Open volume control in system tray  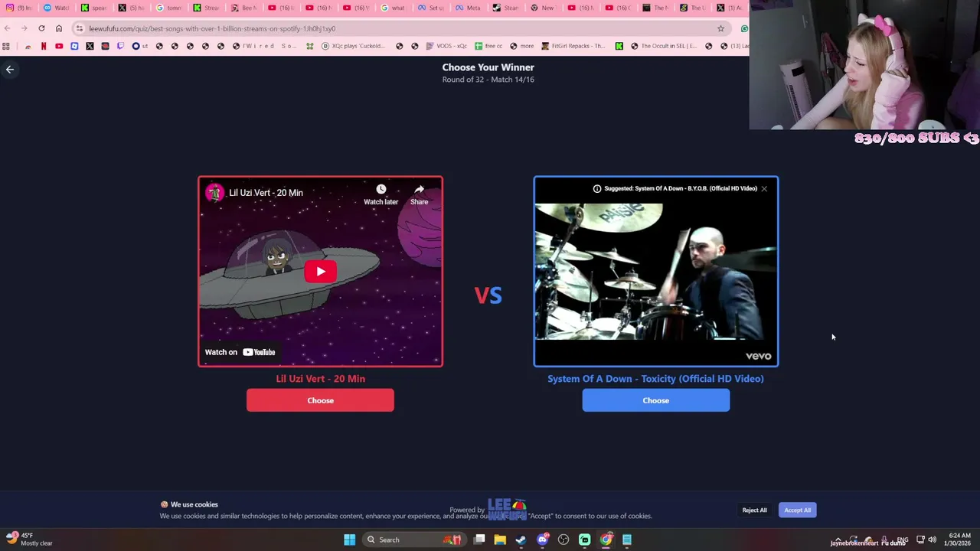point(932,540)
